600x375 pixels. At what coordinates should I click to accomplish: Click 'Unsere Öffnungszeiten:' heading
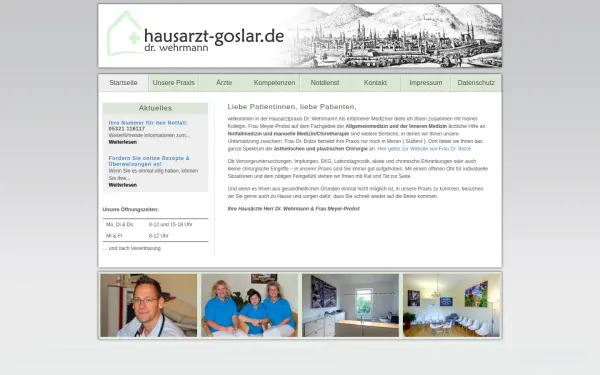coord(130,209)
